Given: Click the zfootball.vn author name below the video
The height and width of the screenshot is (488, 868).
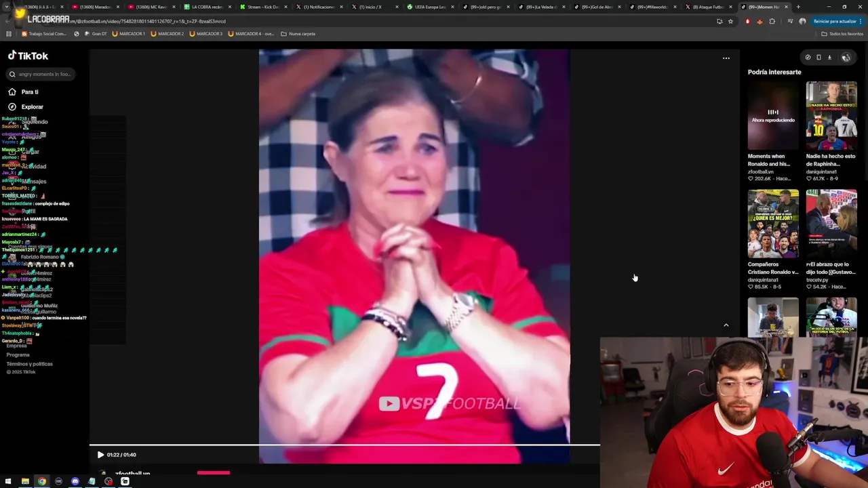Looking at the screenshot, I should [x=132, y=474].
